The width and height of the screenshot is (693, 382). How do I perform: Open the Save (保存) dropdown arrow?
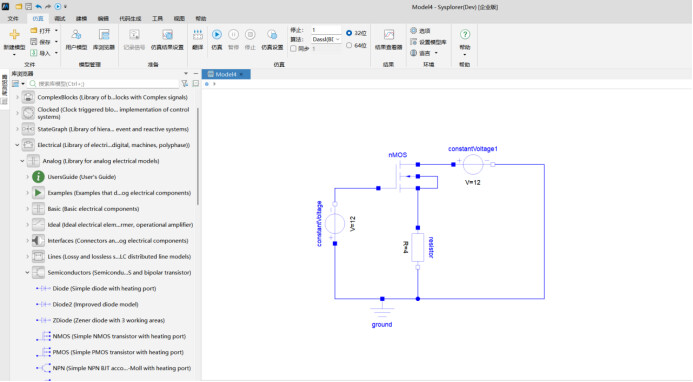(56, 42)
